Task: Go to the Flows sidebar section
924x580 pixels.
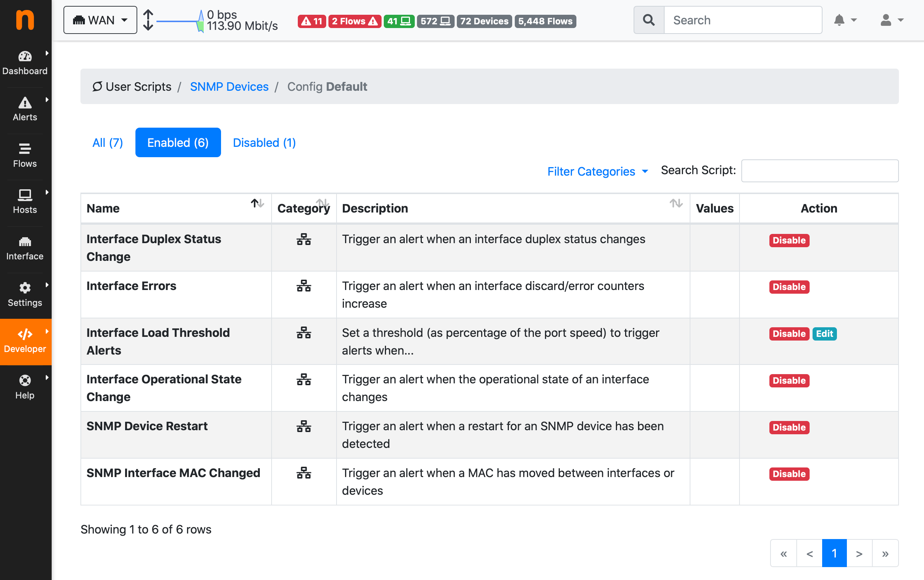Action: (25, 155)
